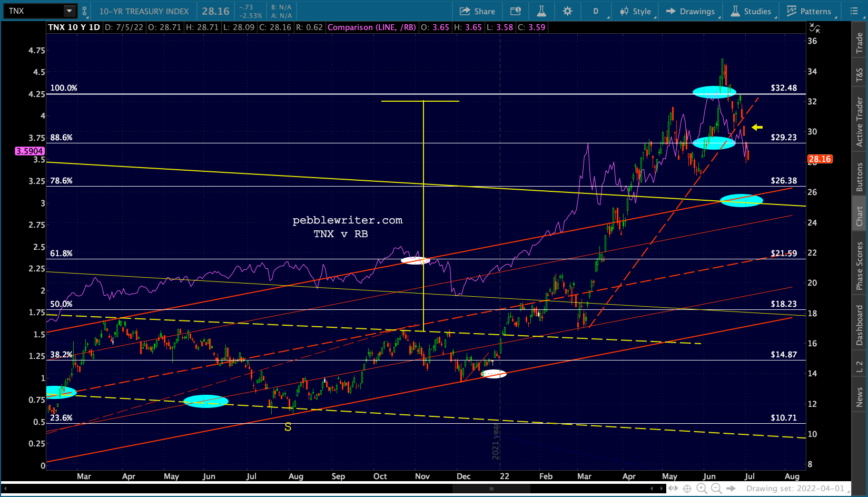The height and width of the screenshot is (497, 868).
Task: Click the zoom out magnifier icon
Action: coord(716,489)
